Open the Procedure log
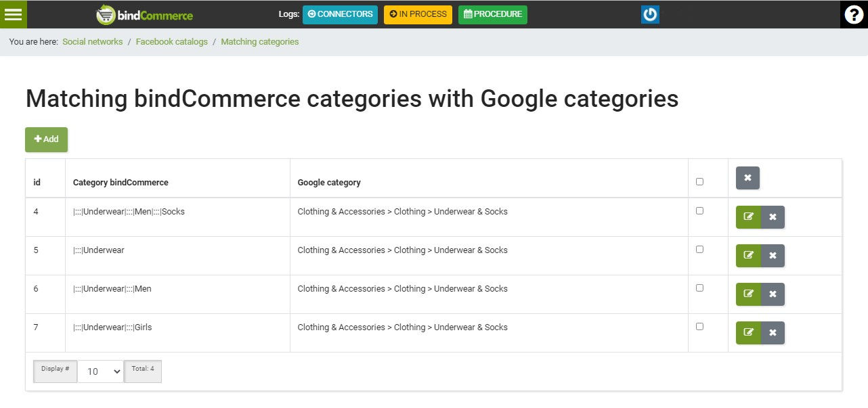This screenshot has height=408, width=868. [492, 14]
